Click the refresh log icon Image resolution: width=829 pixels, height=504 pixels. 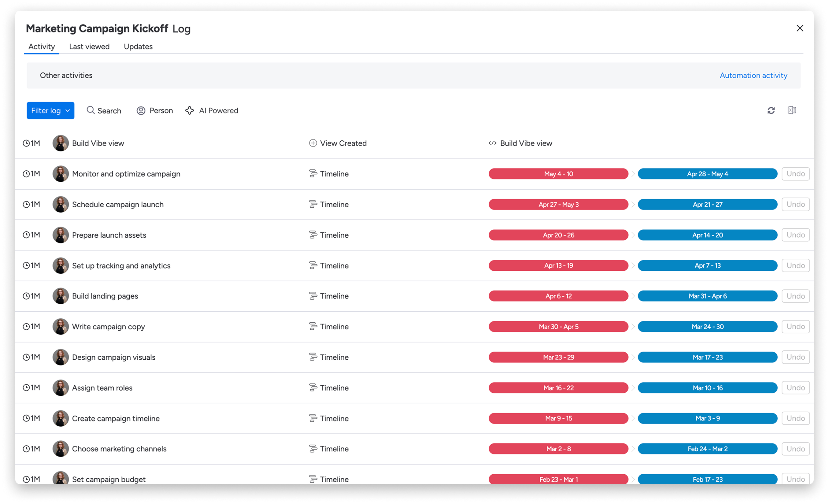771,110
